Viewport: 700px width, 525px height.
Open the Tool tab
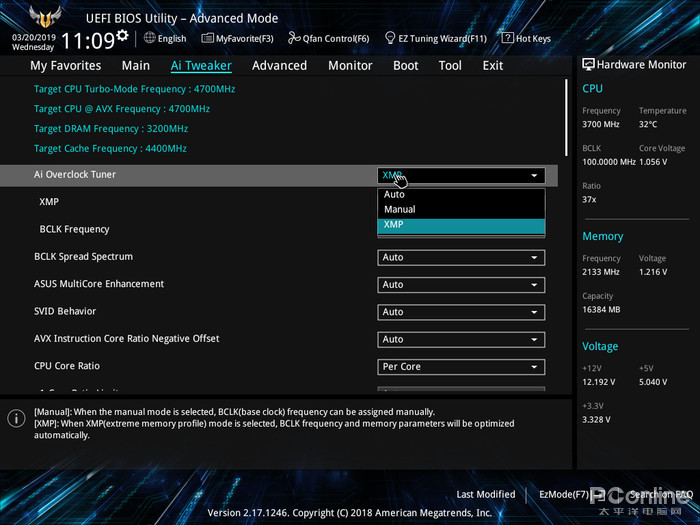pos(450,66)
